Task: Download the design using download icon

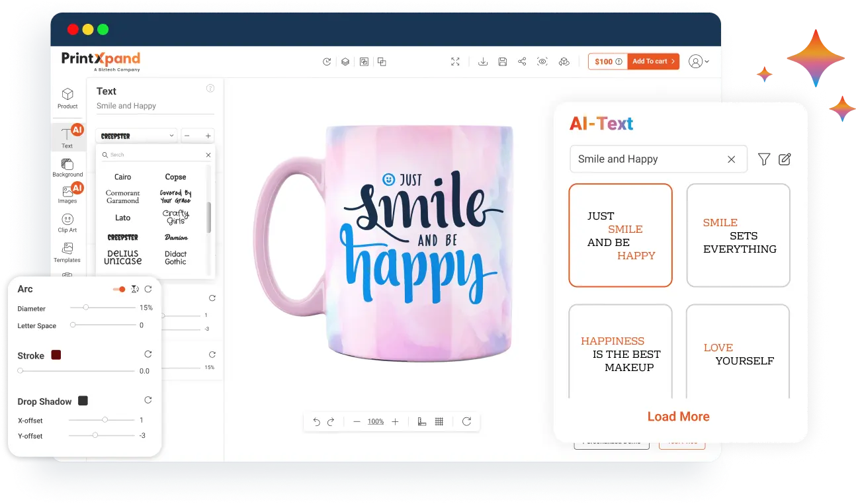Action: point(483,62)
